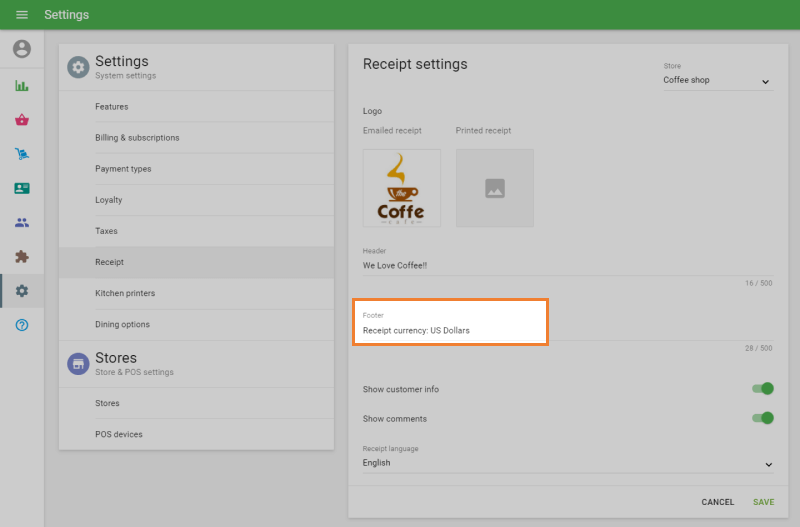800x527 pixels.
Task: Open Inventory management cart icon
Action: tap(22, 154)
